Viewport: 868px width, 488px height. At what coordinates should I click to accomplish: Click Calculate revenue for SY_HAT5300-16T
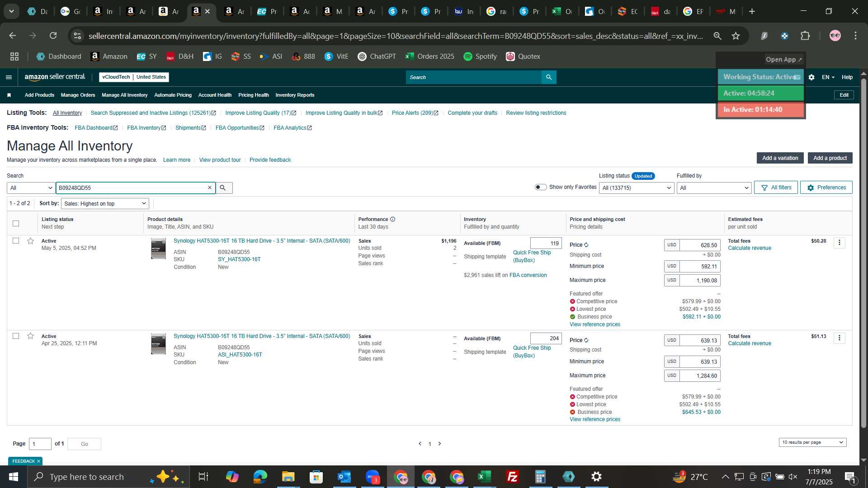(x=750, y=248)
